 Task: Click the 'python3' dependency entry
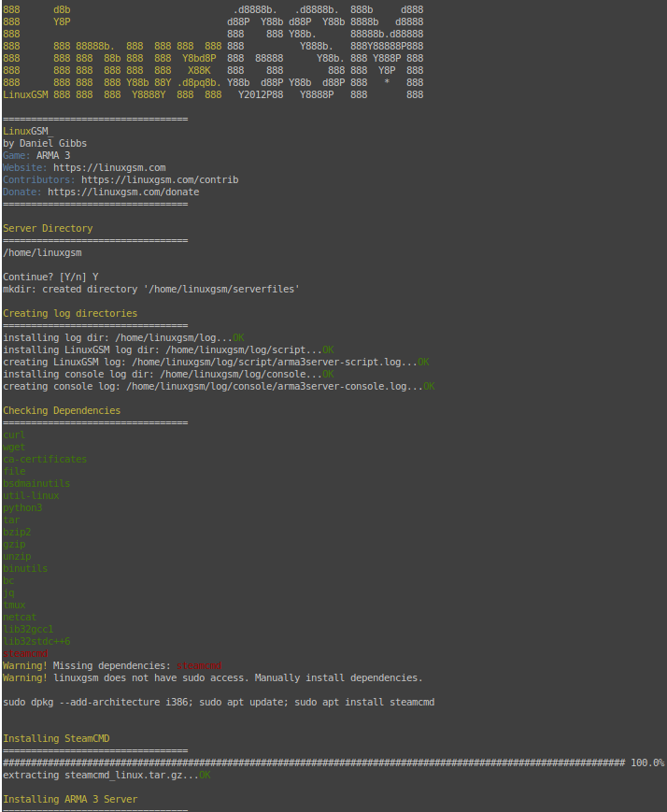pyautogui.click(x=22, y=508)
